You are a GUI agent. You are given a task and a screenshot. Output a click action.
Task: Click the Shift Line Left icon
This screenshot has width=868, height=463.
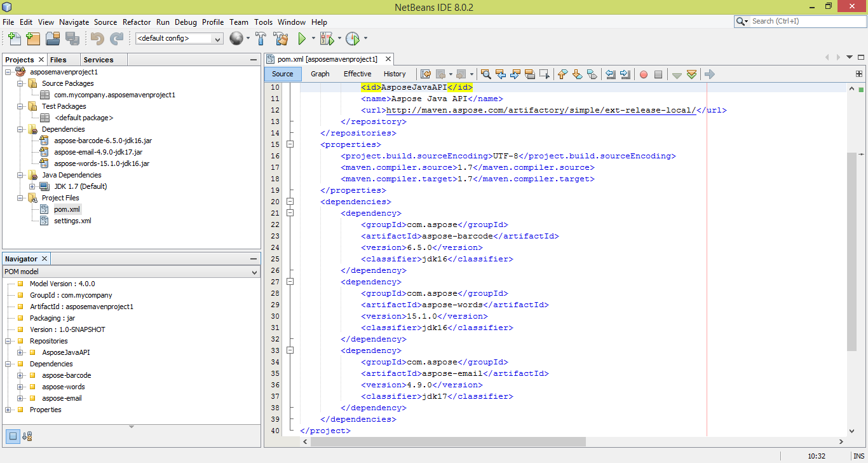pyautogui.click(x=611, y=74)
